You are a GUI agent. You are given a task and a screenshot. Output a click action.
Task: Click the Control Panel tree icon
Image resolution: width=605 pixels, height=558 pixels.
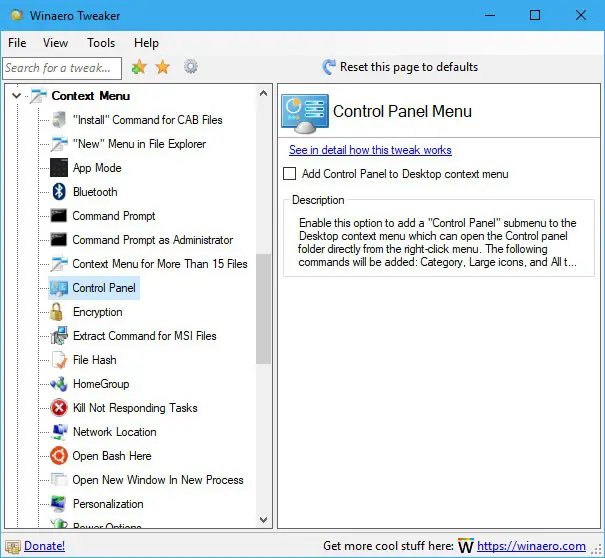click(59, 288)
